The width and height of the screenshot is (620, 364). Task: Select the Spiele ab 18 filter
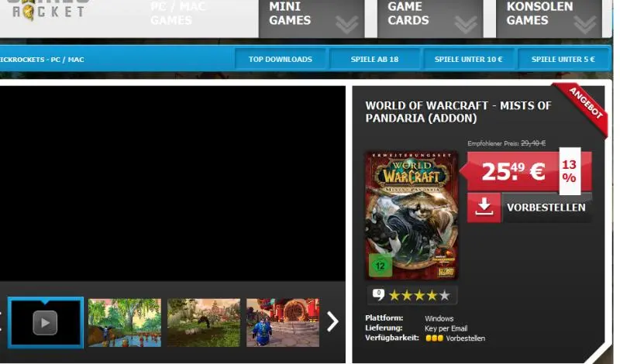point(374,60)
